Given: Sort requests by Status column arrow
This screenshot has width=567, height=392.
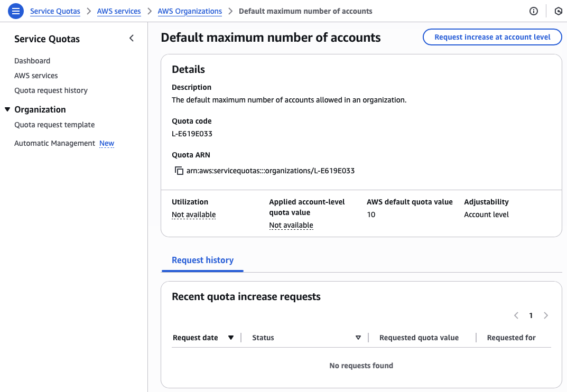Looking at the screenshot, I should coord(358,338).
